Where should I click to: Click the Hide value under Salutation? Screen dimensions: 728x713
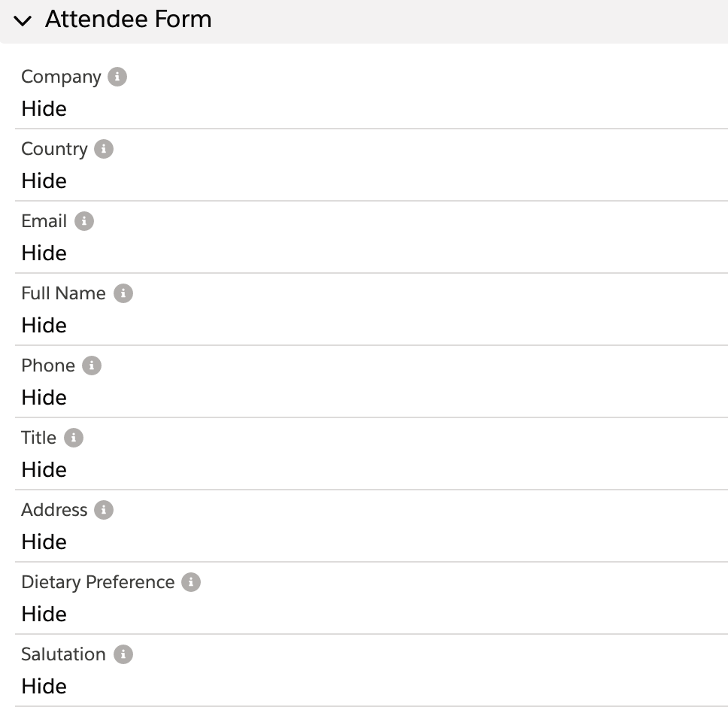pyautogui.click(x=44, y=687)
